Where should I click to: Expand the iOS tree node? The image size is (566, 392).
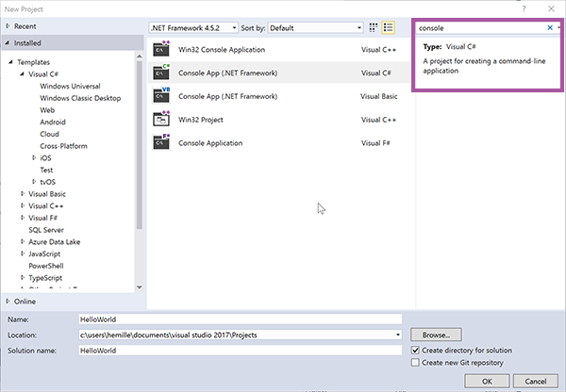(34, 157)
